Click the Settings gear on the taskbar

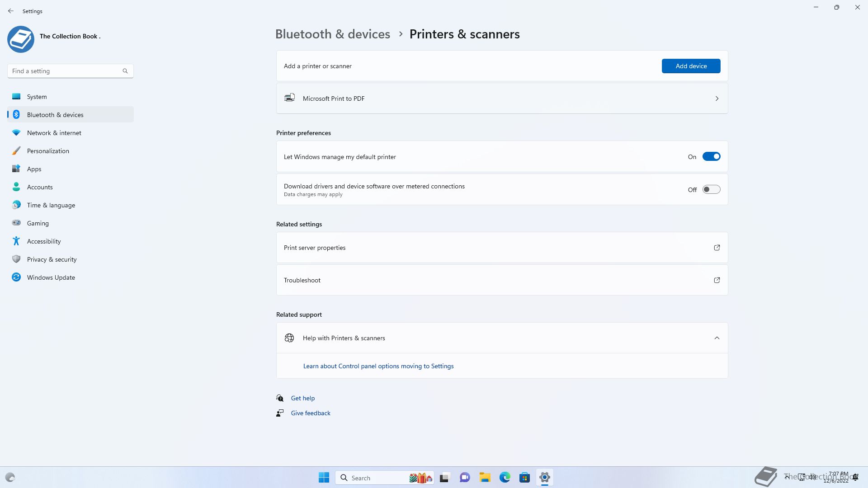point(545,478)
